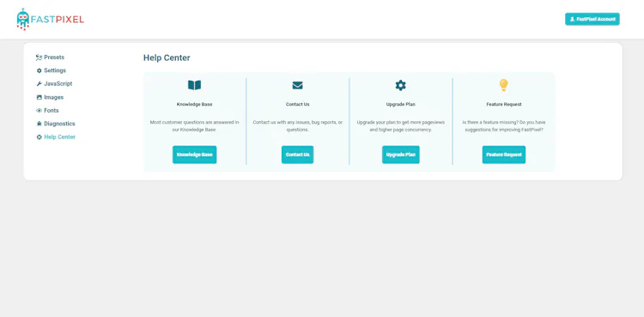This screenshot has height=317, width=644.
Task: Open the FastPixel Account button
Action: 592,19
